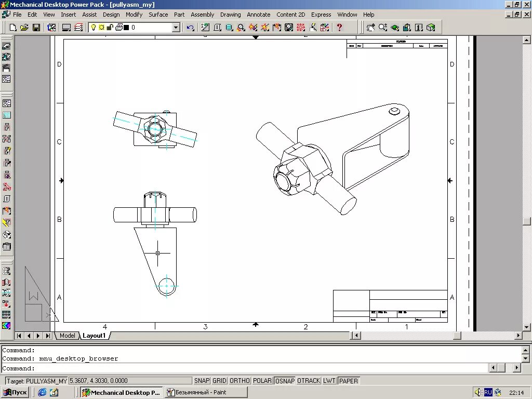Image resolution: width=532 pixels, height=399 pixels.
Task: Click the red question mark Help icon
Action: 339,28
